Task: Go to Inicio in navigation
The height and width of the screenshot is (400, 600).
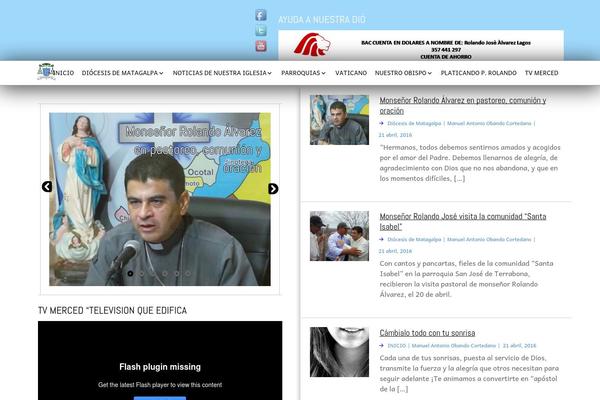Action: point(64,73)
